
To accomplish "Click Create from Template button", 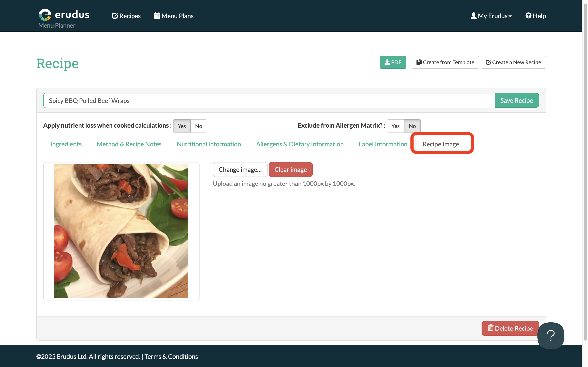I will [445, 62].
